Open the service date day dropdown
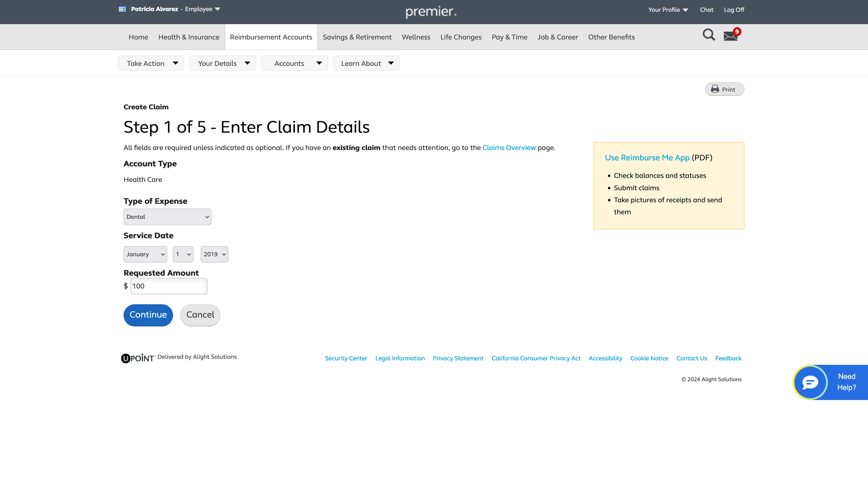 click(x=183, y=255)
